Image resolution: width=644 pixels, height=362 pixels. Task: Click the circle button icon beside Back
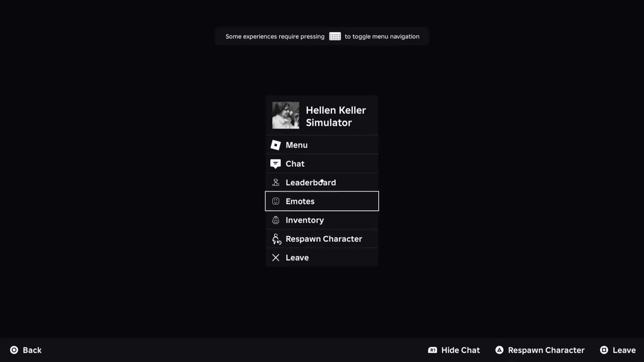point(14,350)
